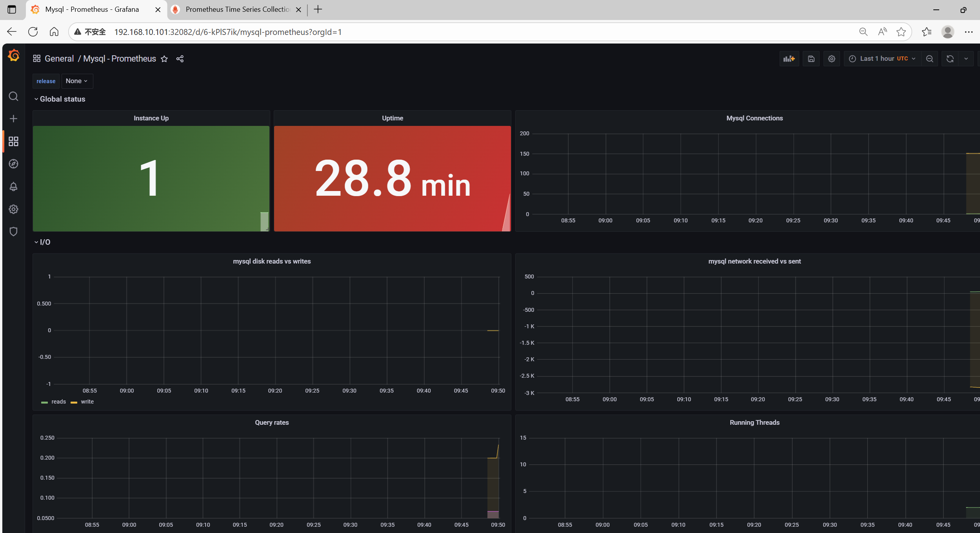
Task: Click the 28.8 min uptime value
Action: tap(393, 178)
